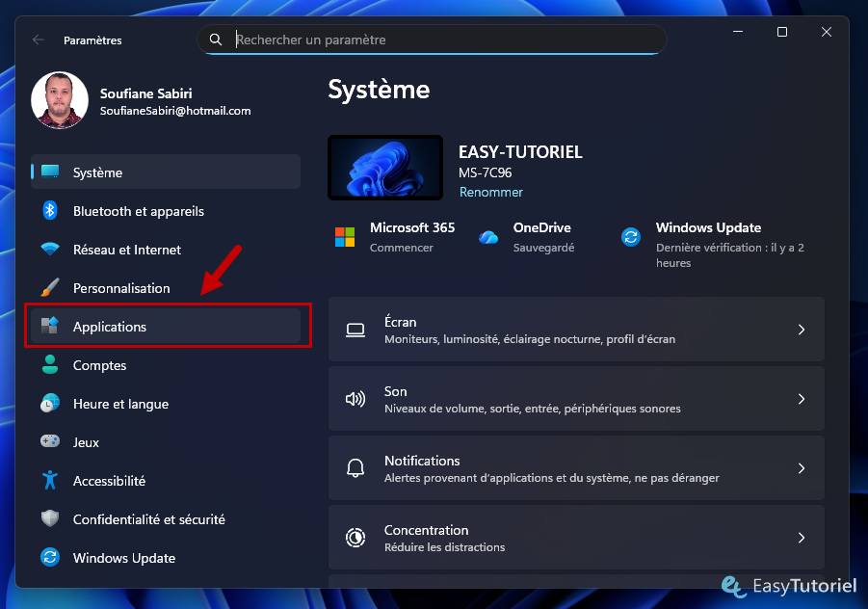Click the SoufianeSabiri@hotmail.com email
The width and height of the screenshot is (868, 609).
[175, 111]
